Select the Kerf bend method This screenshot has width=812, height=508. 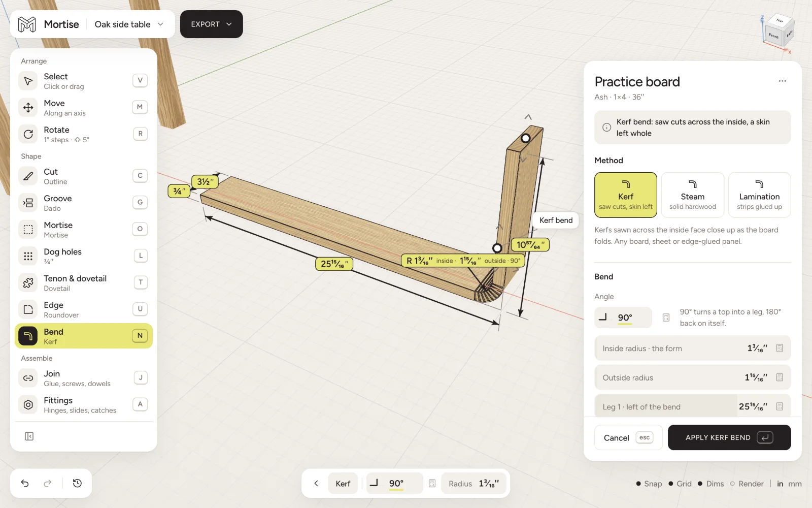coord(626,195)
